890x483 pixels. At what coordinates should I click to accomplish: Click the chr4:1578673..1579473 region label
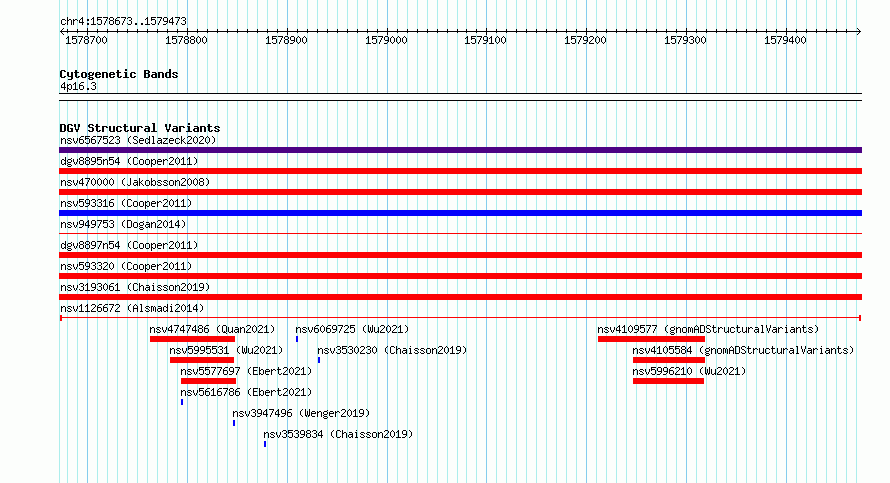[x=123, y=21]
